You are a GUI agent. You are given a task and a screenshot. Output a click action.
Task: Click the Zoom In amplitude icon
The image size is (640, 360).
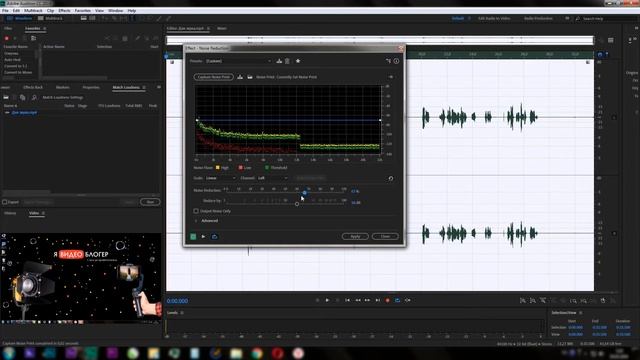coord(523,301)
